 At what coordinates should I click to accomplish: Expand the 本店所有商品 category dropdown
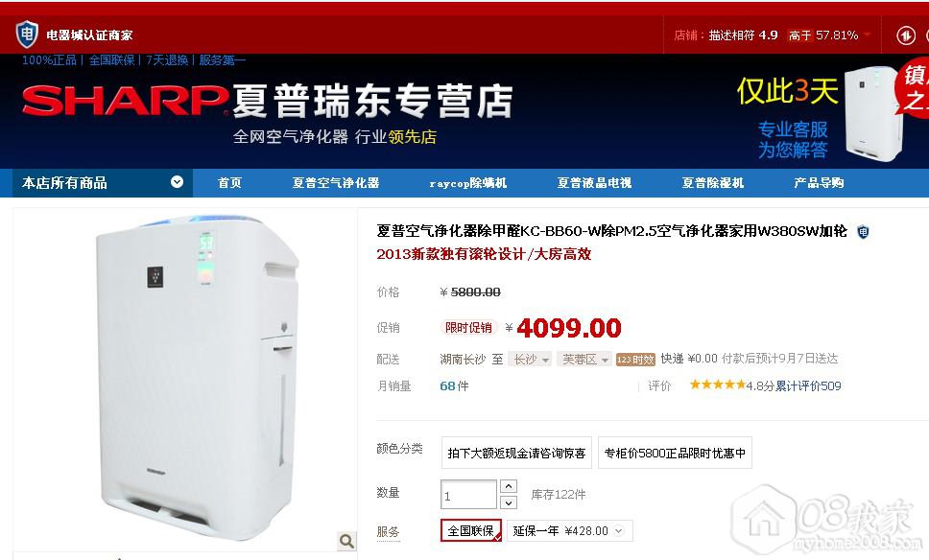[x=177, y=182]
